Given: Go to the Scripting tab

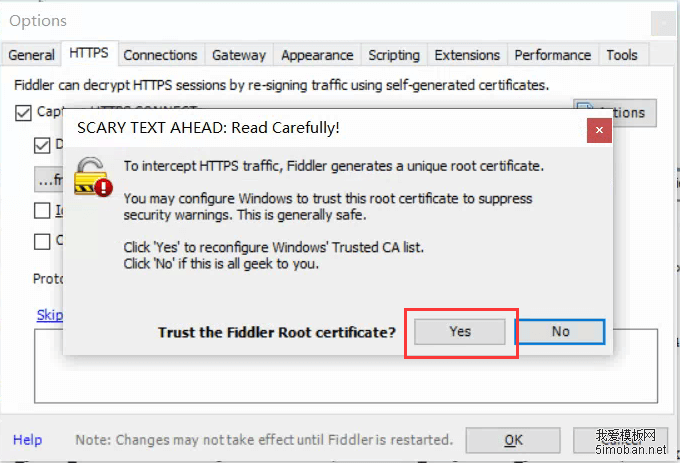Looking at the screenshot, I should point(393,55).
